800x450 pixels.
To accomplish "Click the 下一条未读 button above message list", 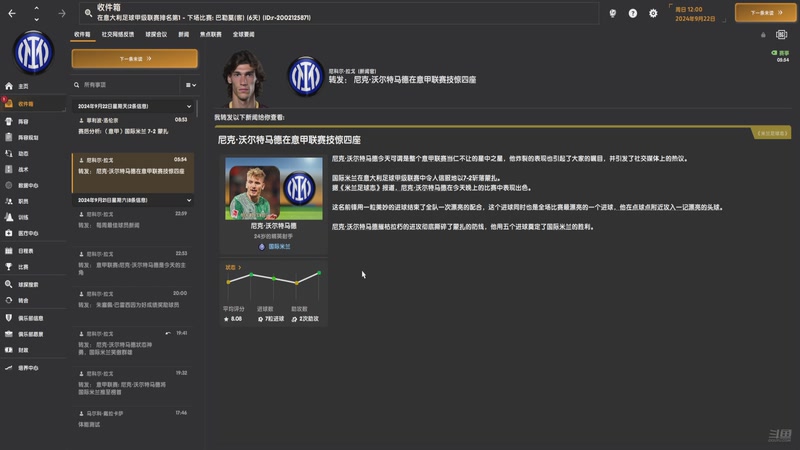I will pyautogui.click(x=135, y=59).
